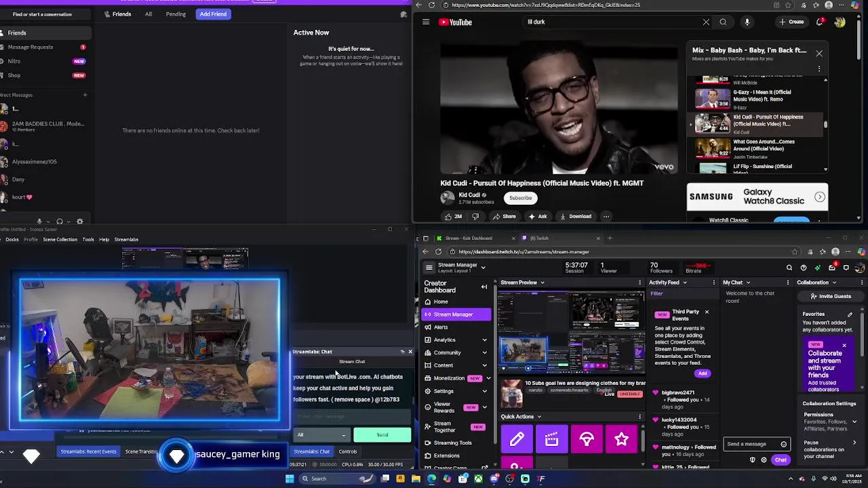Image resolution: width=868 pixels, height=488 pixels.
Task: Click YouTube search magnifier icon
Action: point(723,22)
